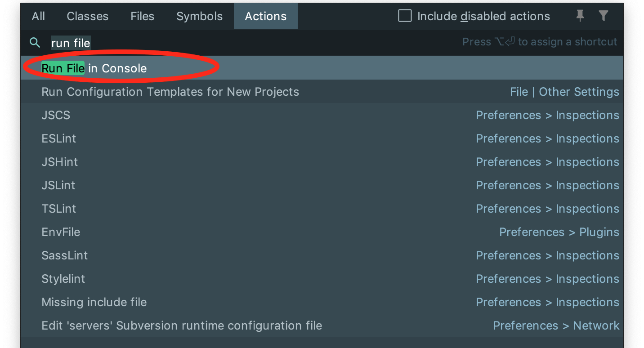644x348 pixels.
Task: Switch to the All tab
Action: (38, 16)
